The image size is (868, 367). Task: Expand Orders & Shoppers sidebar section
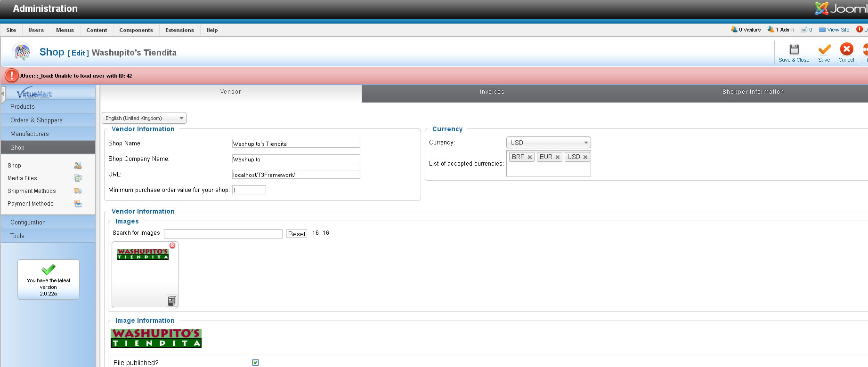point(48,120)
